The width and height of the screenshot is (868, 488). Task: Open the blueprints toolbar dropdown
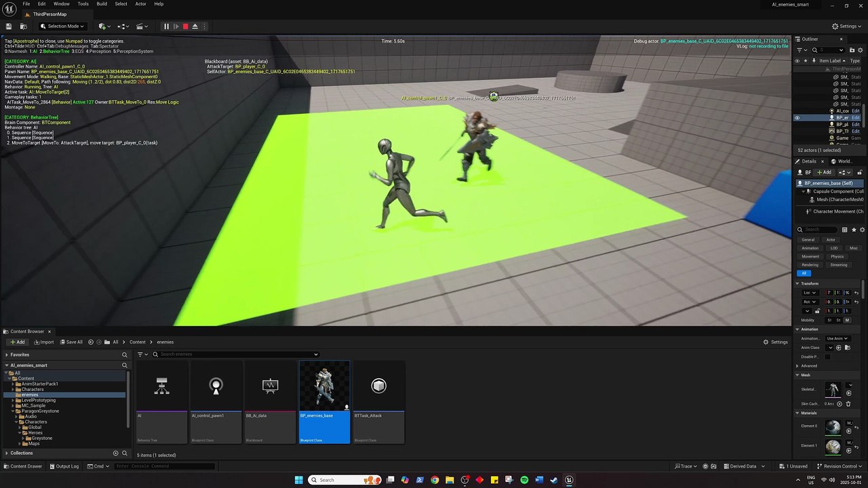pos(123,26)
